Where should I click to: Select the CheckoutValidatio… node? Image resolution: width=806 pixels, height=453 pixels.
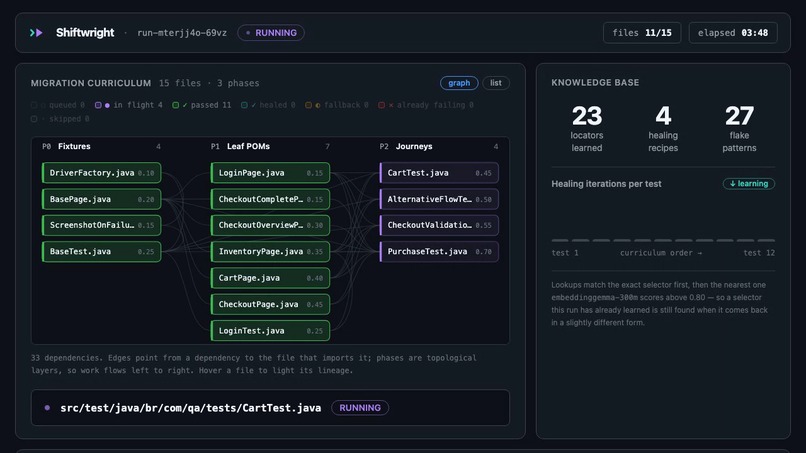(x=439, y=225)
